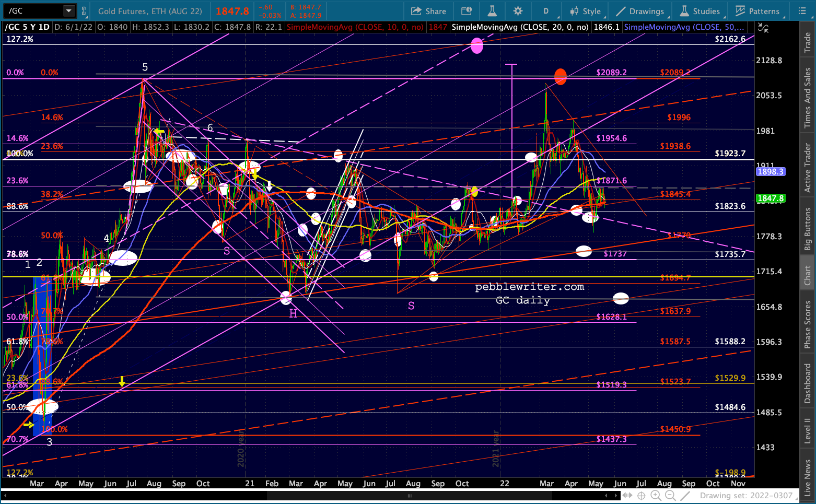Open the news/info card icon
The width and height of the screenshot is (816, 504).
coord(467,11)
